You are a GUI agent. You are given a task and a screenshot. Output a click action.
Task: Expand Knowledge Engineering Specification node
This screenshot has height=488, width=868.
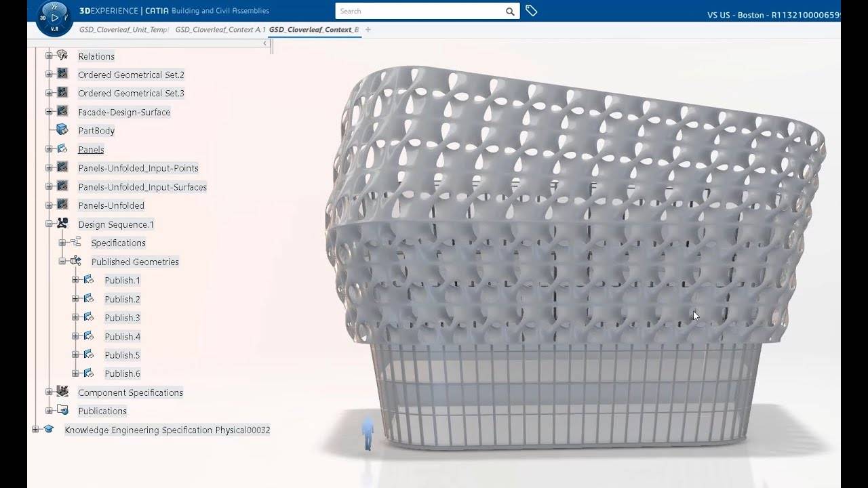[x=35, y=429]
